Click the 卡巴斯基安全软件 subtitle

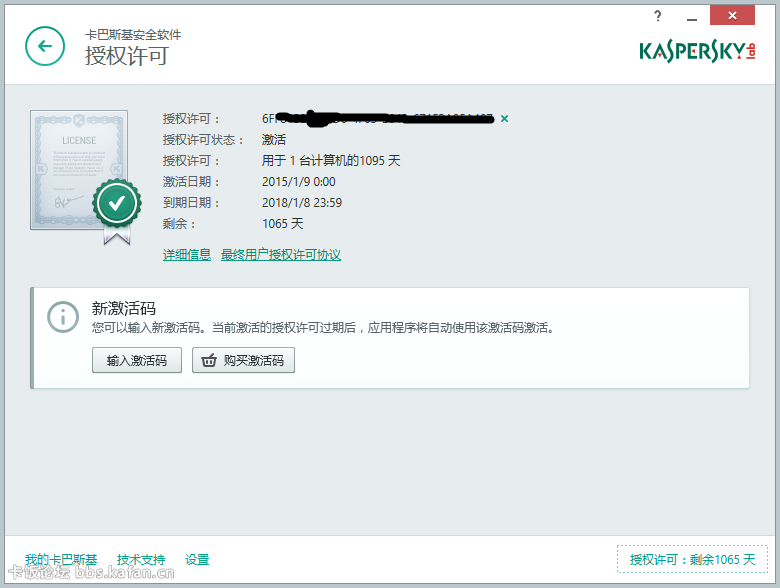point(133,34)
